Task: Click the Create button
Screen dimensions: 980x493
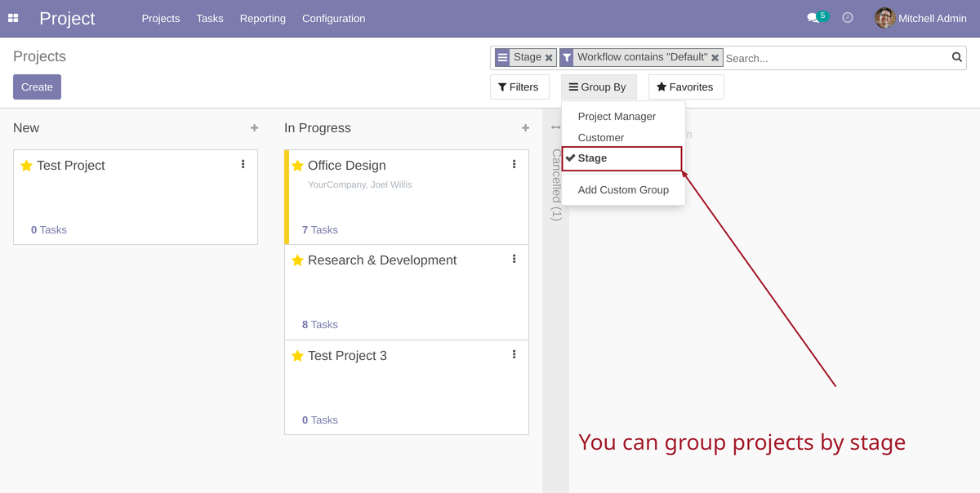Action: (x=37, y=87)
